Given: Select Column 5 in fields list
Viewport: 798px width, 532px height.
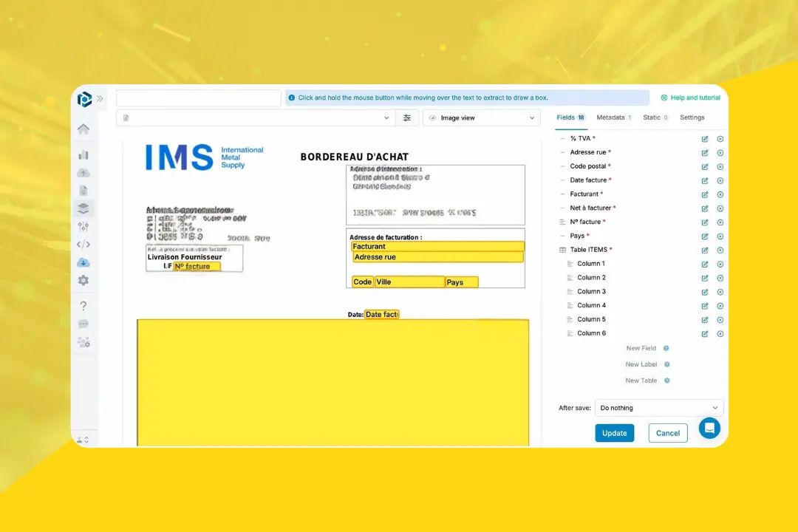Looking at the screenshot, I should coord(591,319).
